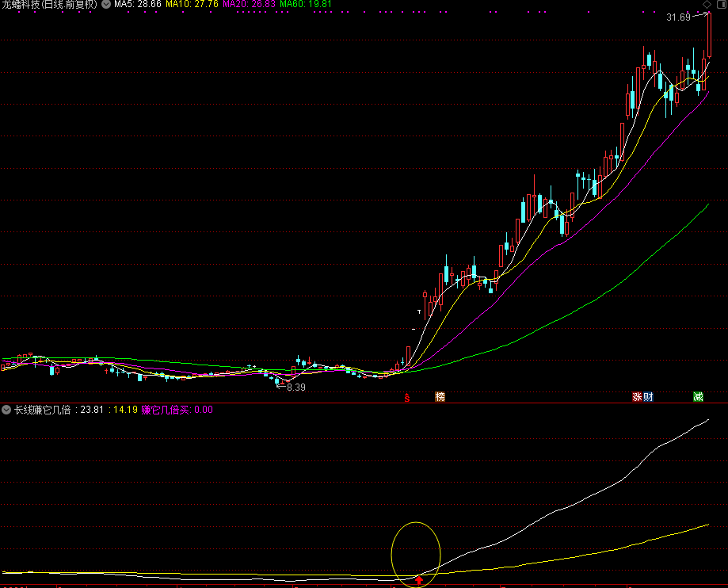Viewport: 728px width, 588px height.
Task: Select the MA5: 28.66 moving average label
Action: point(137,4)
